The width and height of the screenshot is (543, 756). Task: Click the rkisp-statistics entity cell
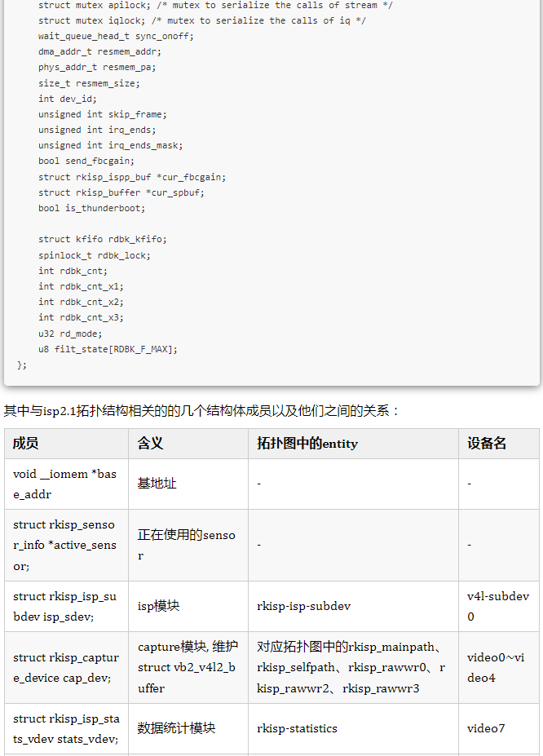coord(297,728)
